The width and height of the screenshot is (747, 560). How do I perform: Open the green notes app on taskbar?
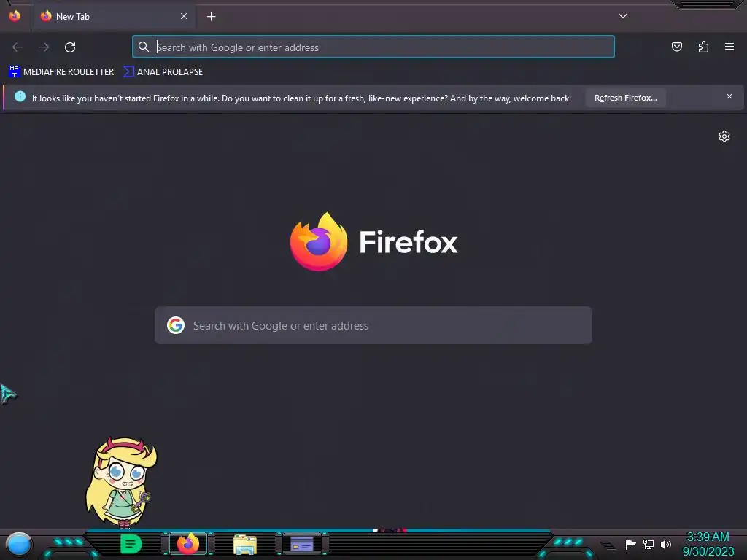(x=131, y=544)
